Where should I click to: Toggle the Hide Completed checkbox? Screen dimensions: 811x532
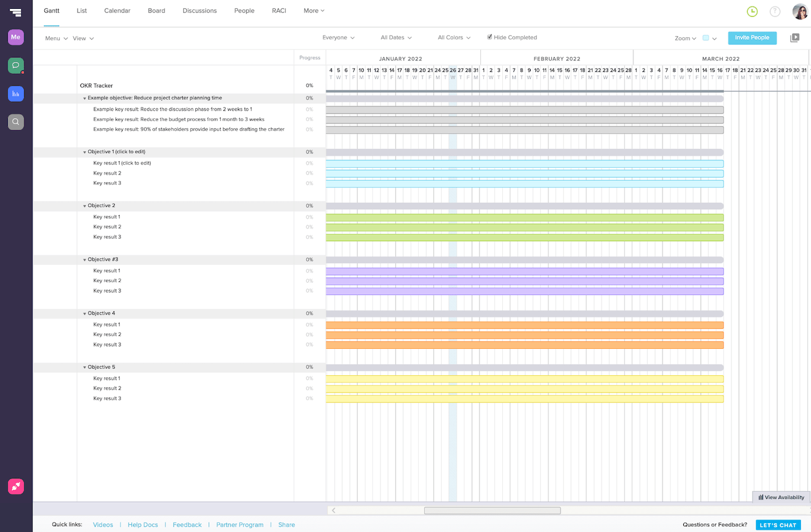coord(490,37)
